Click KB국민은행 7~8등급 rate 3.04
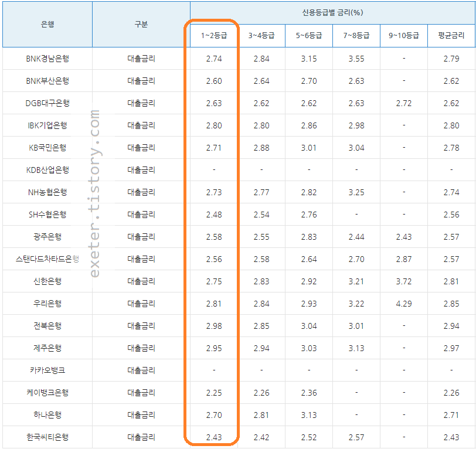This screenshot has height=449, width=476. coord(356,148)
